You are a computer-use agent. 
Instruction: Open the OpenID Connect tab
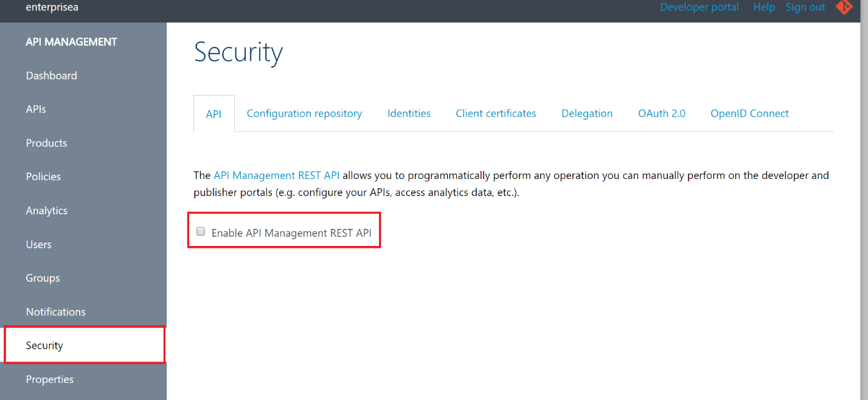[x=749, y=113]
